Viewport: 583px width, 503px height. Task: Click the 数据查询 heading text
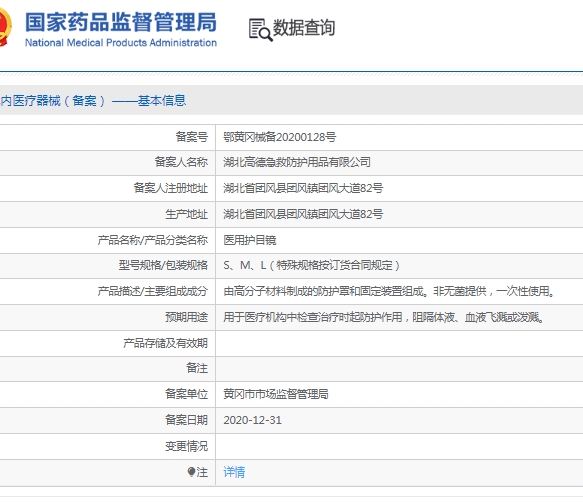304,28
